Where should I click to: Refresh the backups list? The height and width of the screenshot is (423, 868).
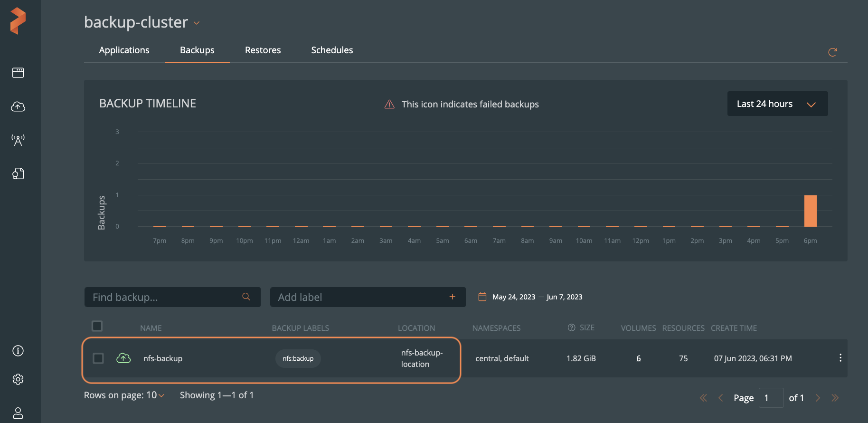point(832,52)
